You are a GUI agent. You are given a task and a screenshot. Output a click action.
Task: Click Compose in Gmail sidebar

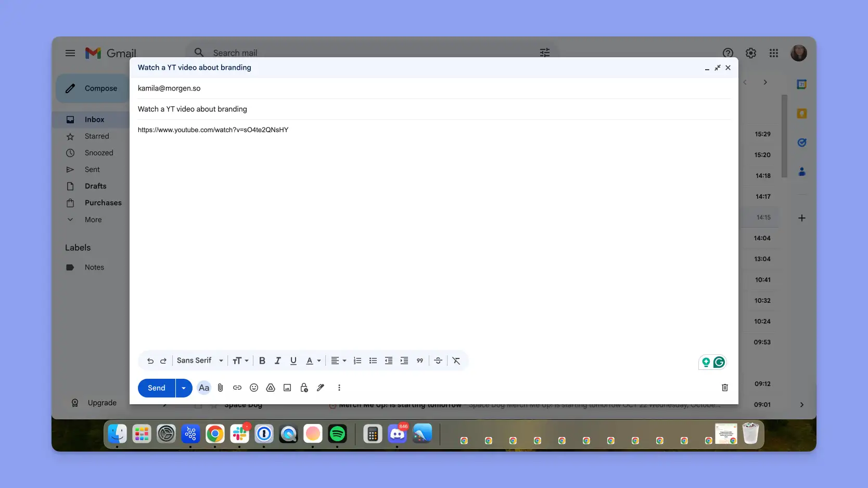[93, 88]
